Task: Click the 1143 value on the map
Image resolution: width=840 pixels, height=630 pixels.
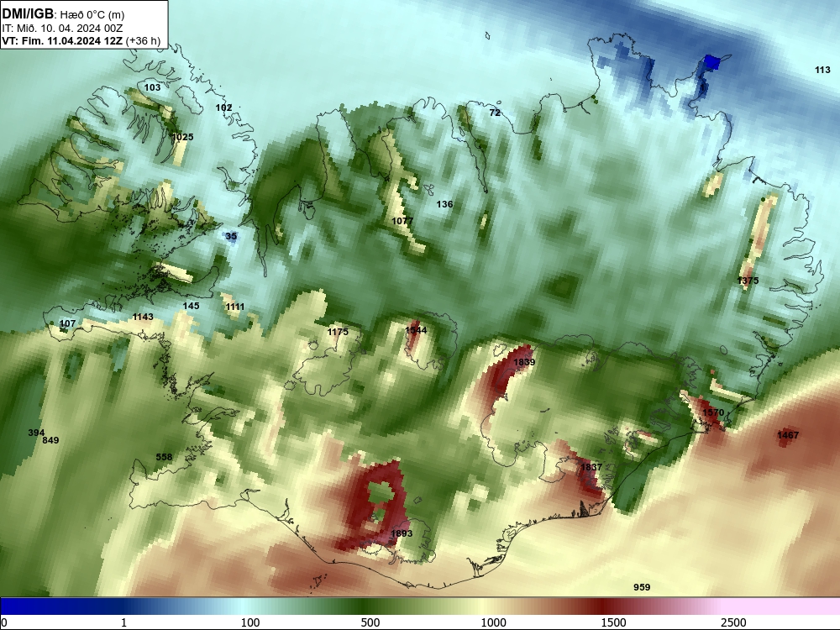Action: 143,318
